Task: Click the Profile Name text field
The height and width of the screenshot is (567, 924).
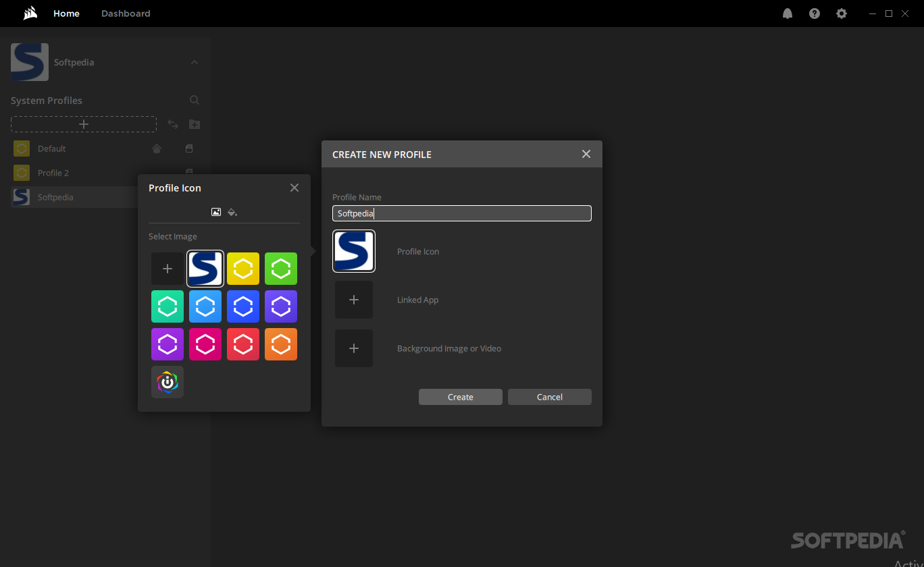Action: 462,213
